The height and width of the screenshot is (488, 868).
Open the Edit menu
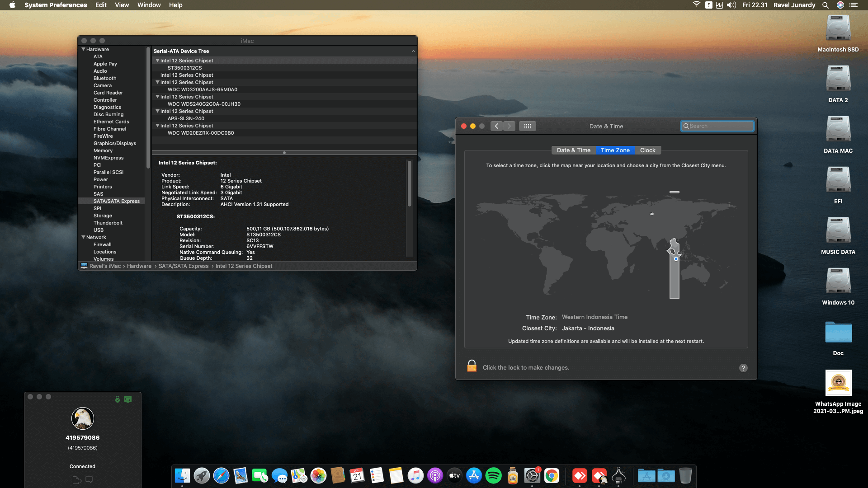[x=101, y=5]
